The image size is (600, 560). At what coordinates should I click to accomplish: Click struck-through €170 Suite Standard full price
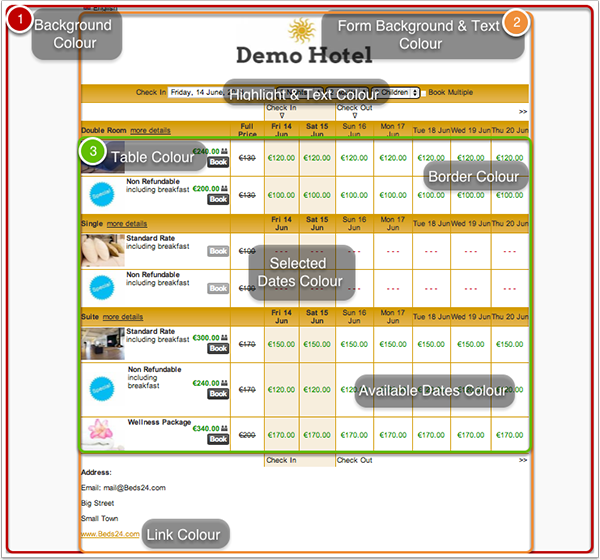(247, 344)
